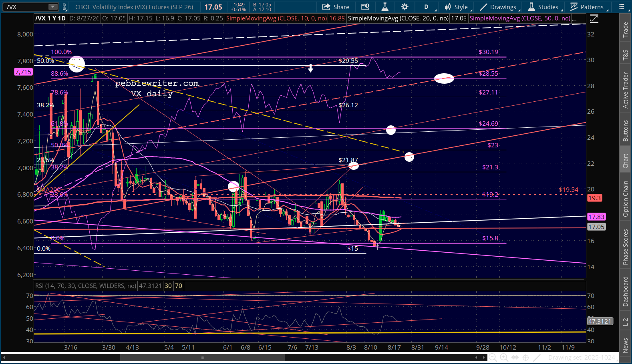Viewport: 632px width, 364px height.
Task: Click the zoom out magnifier icon
Action: [493, 358]
